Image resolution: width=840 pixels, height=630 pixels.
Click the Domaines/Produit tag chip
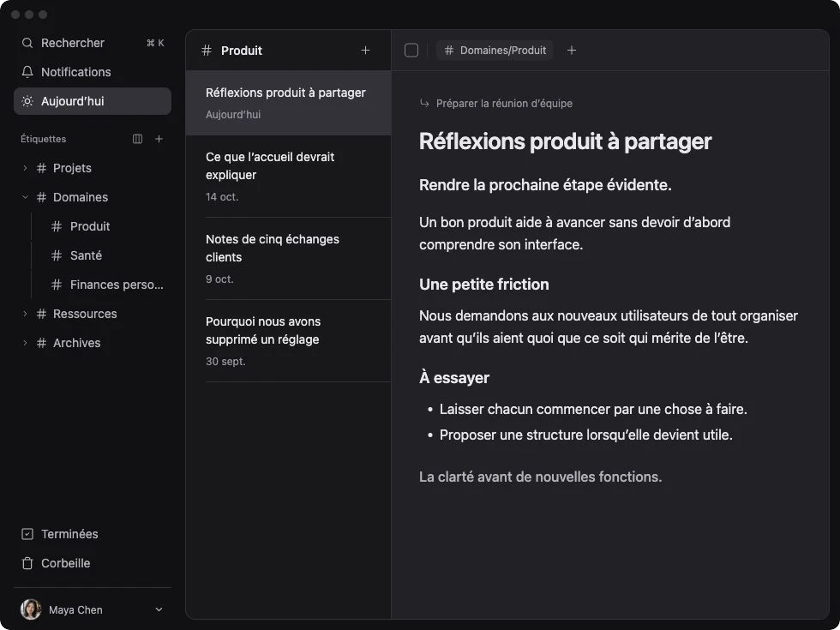pos(495,51)
